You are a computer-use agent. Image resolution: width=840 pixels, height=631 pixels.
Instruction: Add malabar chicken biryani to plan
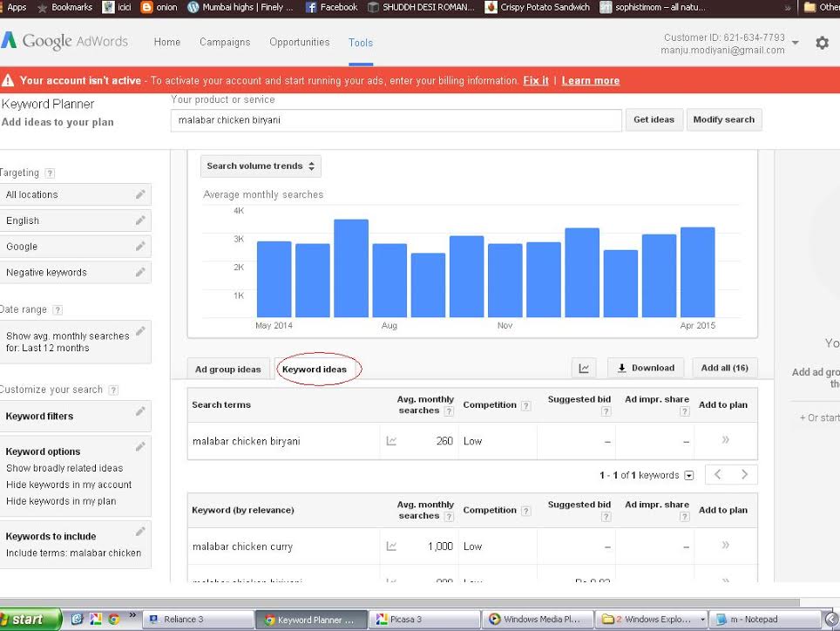click(x=725, y=440)
